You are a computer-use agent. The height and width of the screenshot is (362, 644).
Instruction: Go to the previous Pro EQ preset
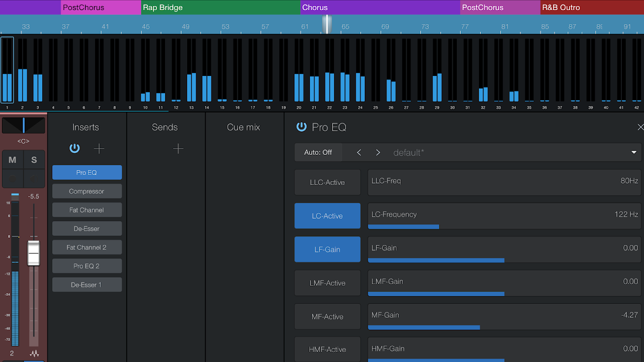pos(359,152)
